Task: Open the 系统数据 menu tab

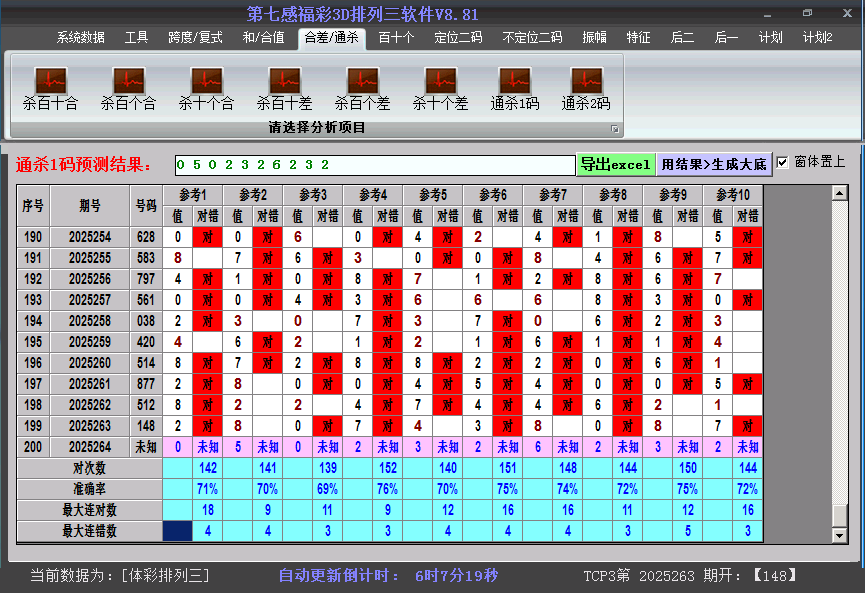Action: pyautogui.click(x=80, y=38)
